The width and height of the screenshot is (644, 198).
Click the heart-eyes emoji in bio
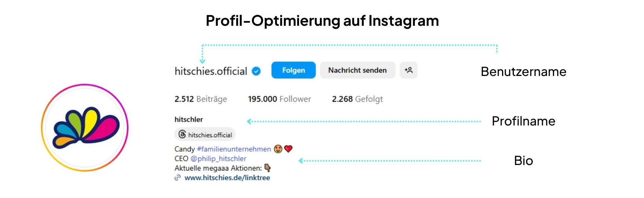[x=278, y=149]
